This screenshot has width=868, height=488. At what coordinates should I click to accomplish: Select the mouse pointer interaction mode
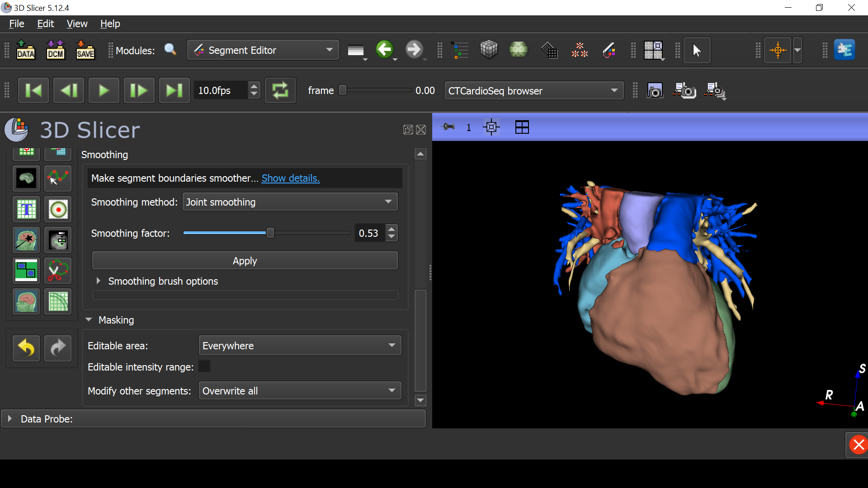click(697, 50)
